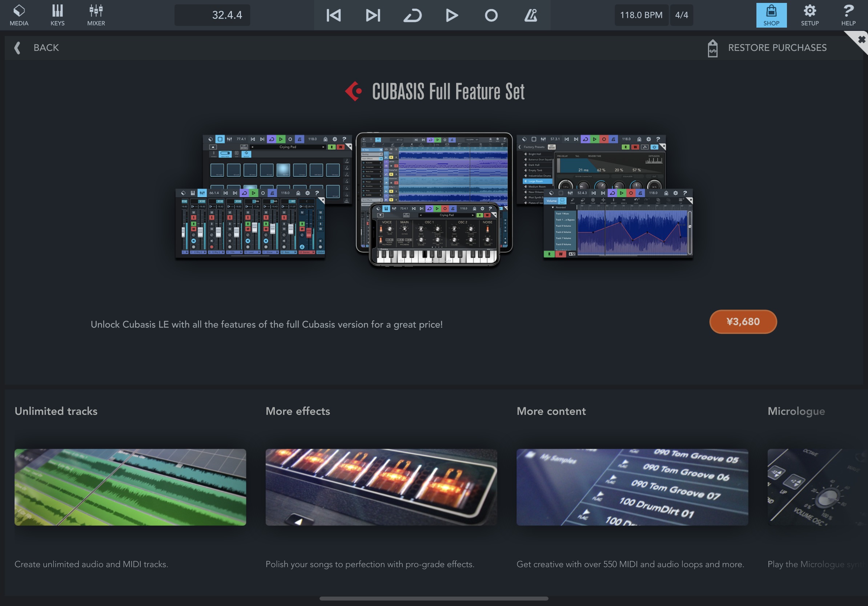Jump to the next locator
Viewport: 868px width, 606px height.
click(x=373, y=15)
